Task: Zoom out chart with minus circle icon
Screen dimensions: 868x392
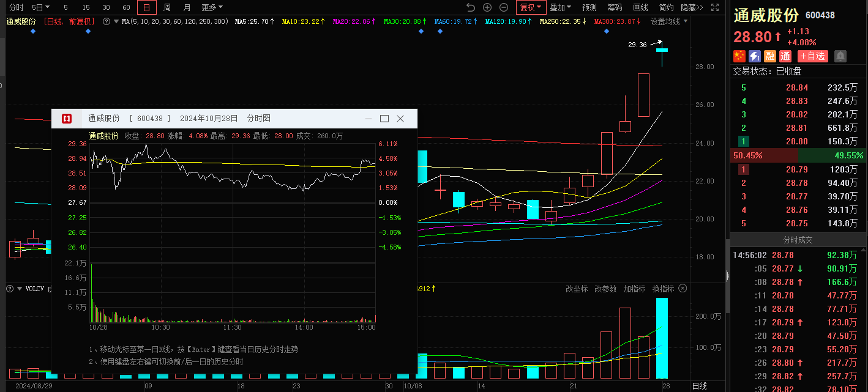Action: (x=504, y=7)
